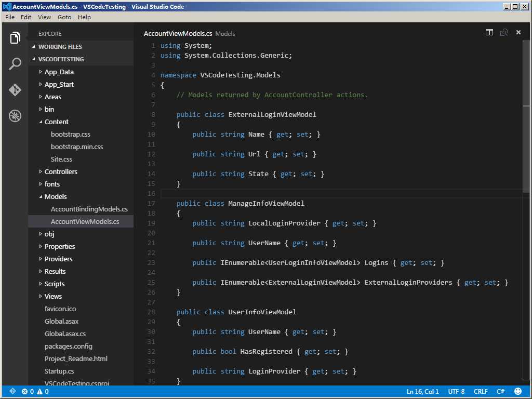The image size is (532, 399).
Task: Open the Search view icon
Action: (15, 63)
